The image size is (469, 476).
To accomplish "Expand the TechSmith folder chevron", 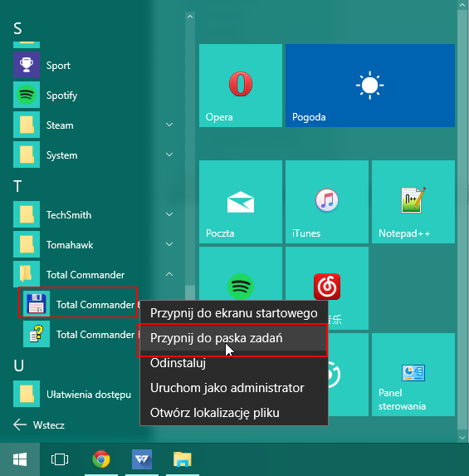I will pyautogui.click(x=169, y=214).
